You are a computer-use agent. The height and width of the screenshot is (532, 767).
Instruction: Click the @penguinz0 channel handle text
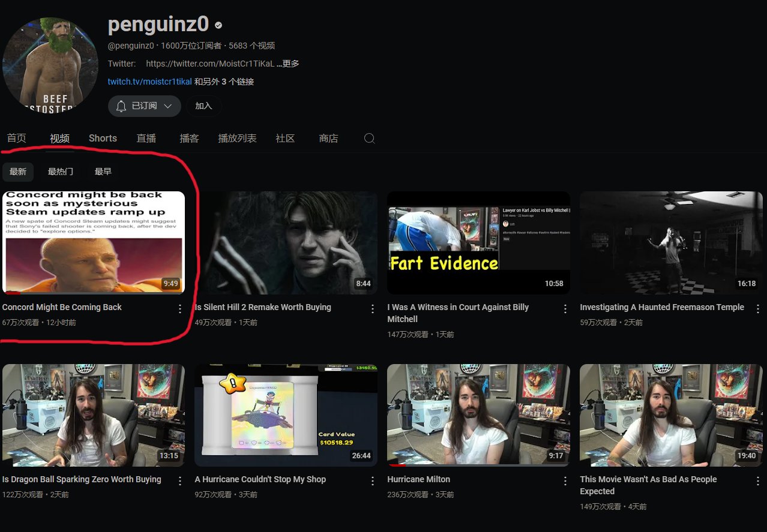[x=131, y=46]
